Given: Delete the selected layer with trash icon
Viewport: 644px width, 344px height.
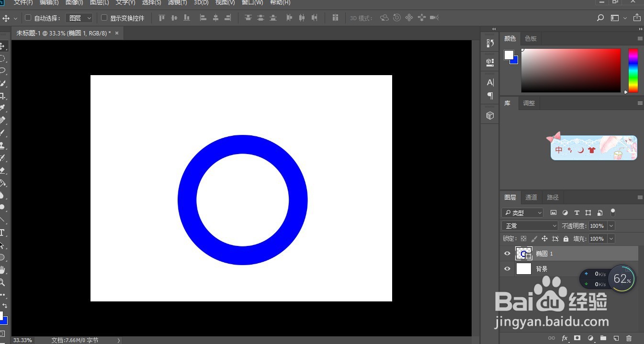Looking at the screenshot, I should (629, 338).
